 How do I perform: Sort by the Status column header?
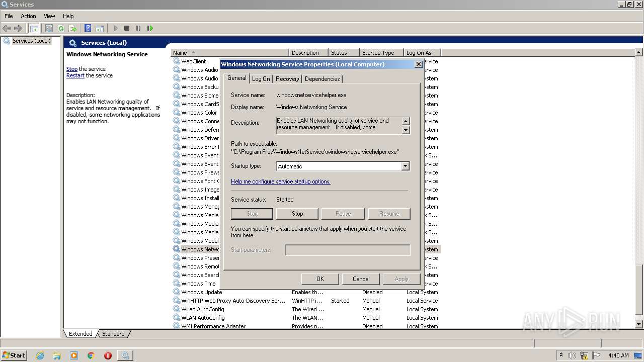pyautogui.click(x=344, y=52)
